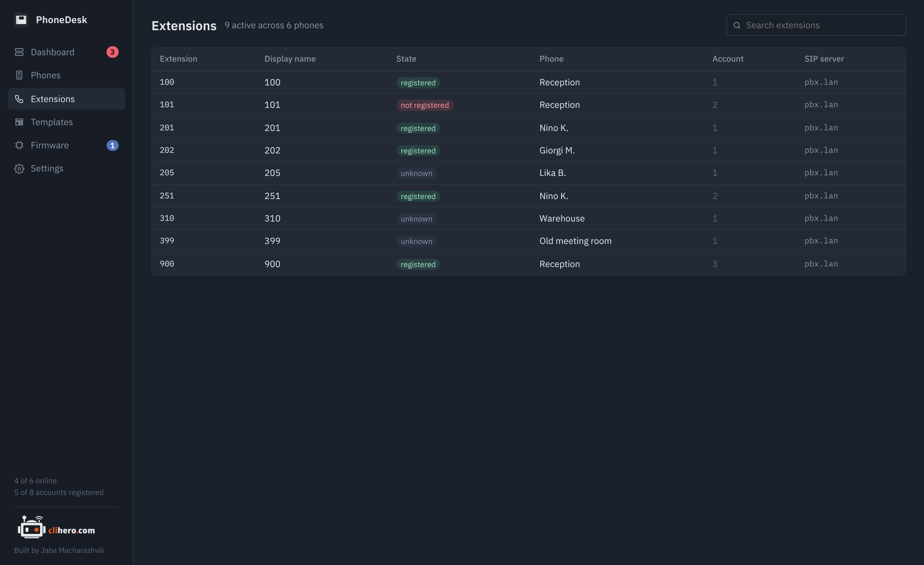This screenshot has height=565, width=924.
Task: Open the clihero.com link
Action: [x=72, y=530]
